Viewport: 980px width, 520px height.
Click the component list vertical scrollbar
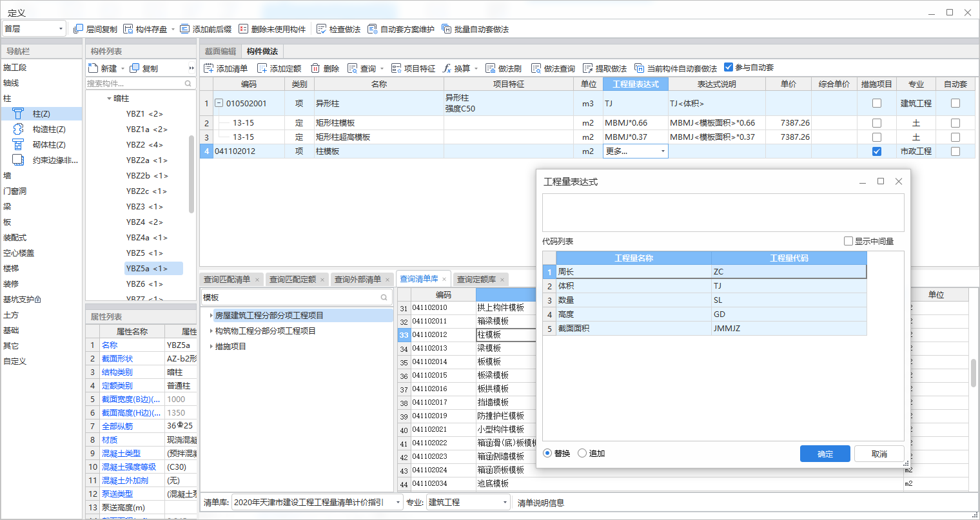tap(191, 174)
